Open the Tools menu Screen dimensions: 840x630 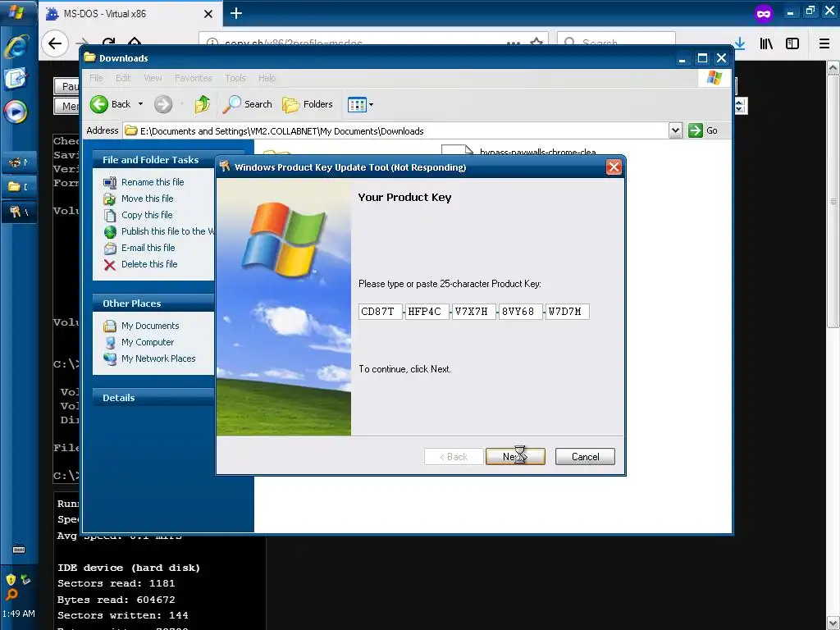pyautogui.click(x=235, y=78)
